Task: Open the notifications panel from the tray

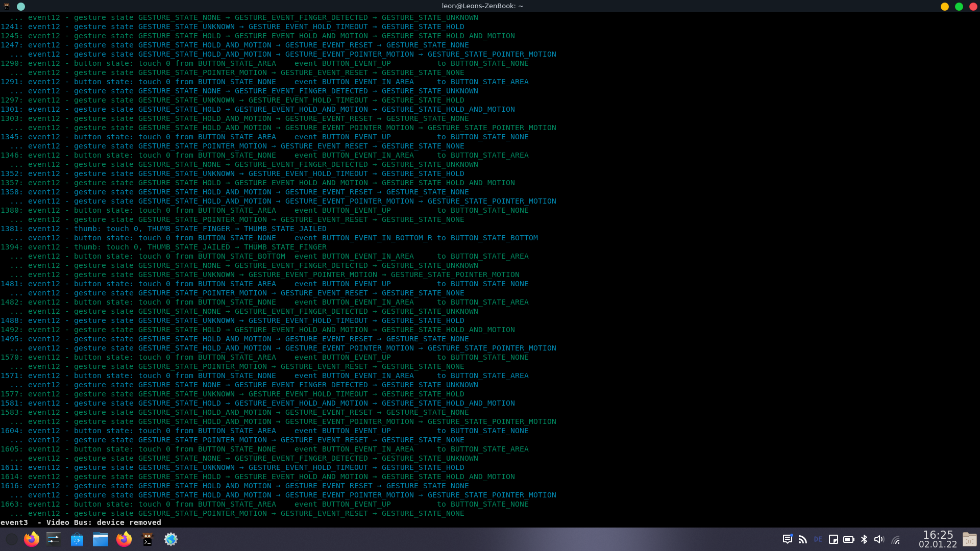Action: pyautogui.click(x=787, y=539)
